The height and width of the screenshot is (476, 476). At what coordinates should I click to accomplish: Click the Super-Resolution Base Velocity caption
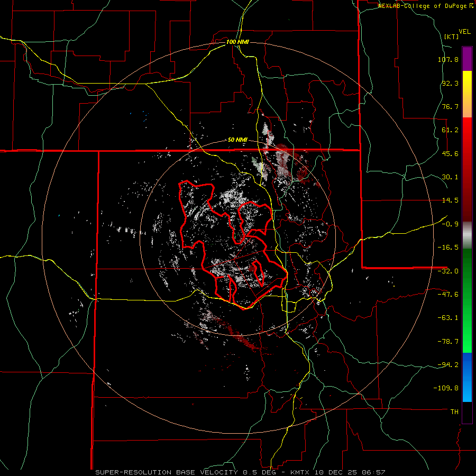240,472
